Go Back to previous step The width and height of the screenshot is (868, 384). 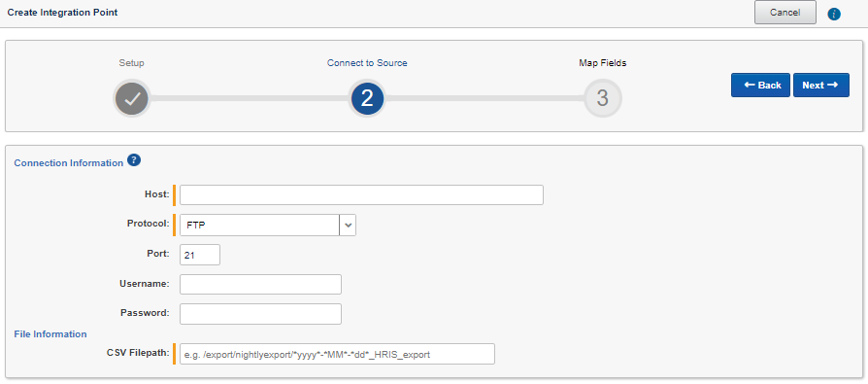click(x=760, y=85)
